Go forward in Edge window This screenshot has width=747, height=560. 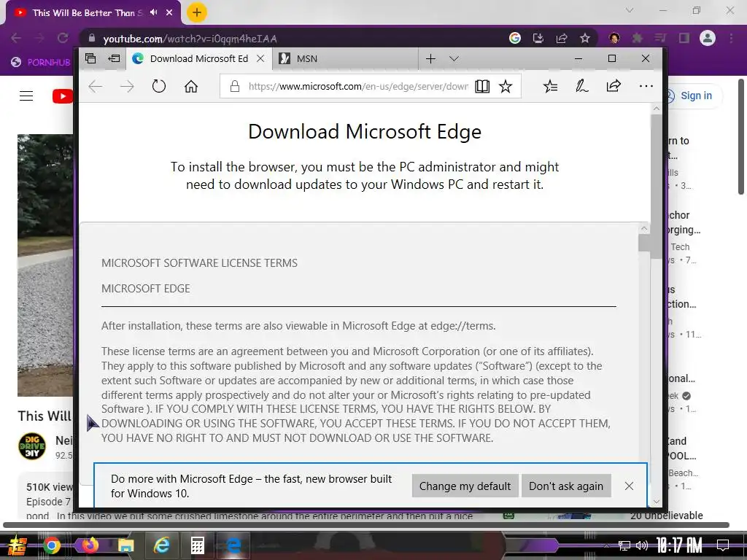coord(127,87)
